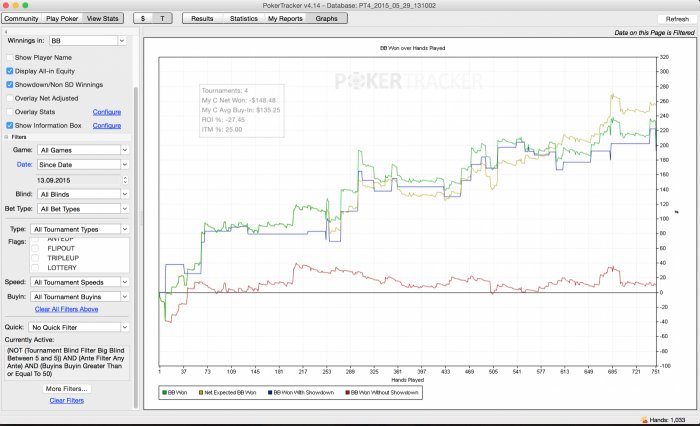Viewport: 700px width, 426px height.
Task: Click the Refresh button
Action: [x=677, y=19]
